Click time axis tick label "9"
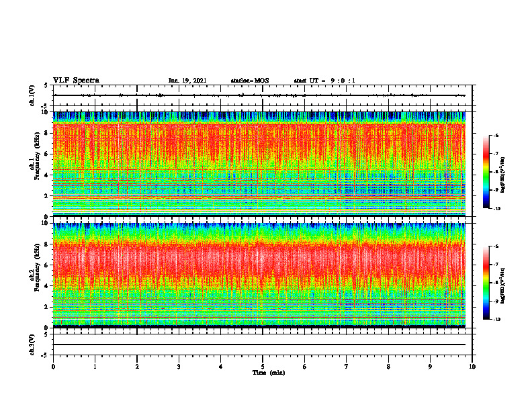This screenshot has width=532, height=411. pos(430,367)
